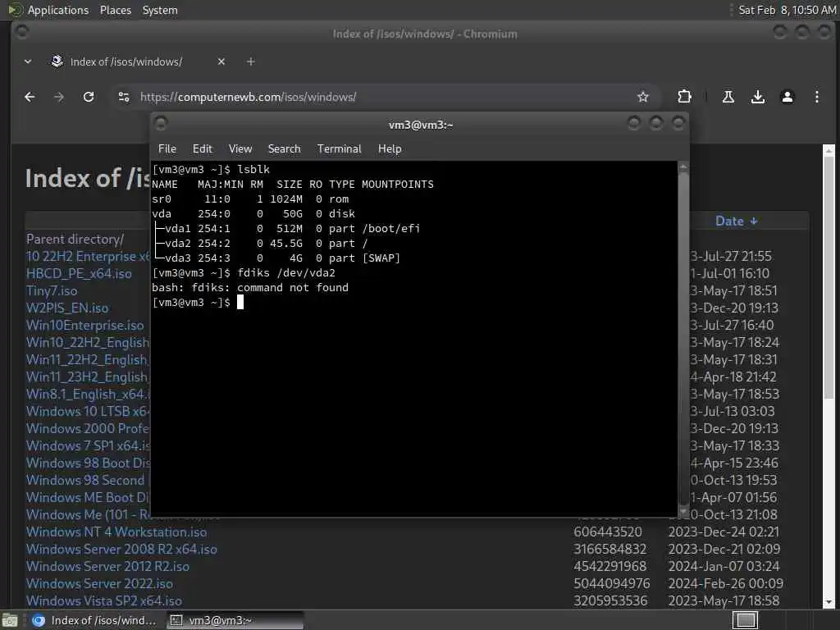Image resolution: width=840 pixels, height=630 pixels.
Task: Click the 'command not found' terminal output
Action: pos(293,288)
